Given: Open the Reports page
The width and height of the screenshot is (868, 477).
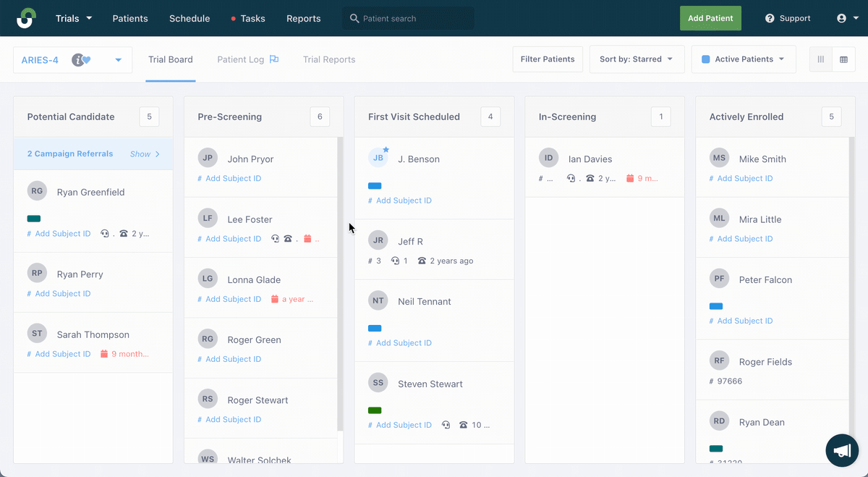Looking at the screenshot, I should (x=304, y=18).
